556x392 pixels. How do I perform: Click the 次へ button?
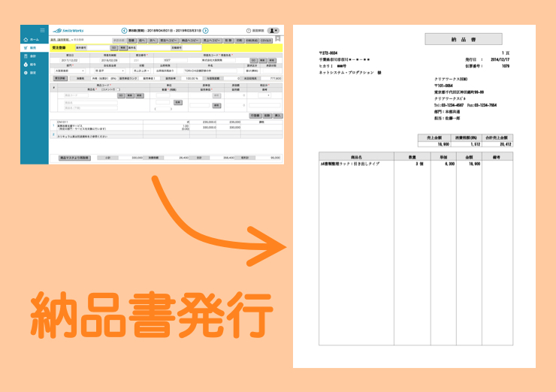coord(153,41)
